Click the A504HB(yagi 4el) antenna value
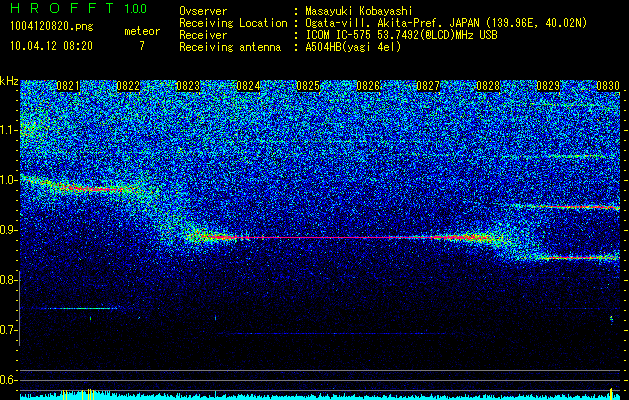629x400 pixels. [x=353, y=47]
